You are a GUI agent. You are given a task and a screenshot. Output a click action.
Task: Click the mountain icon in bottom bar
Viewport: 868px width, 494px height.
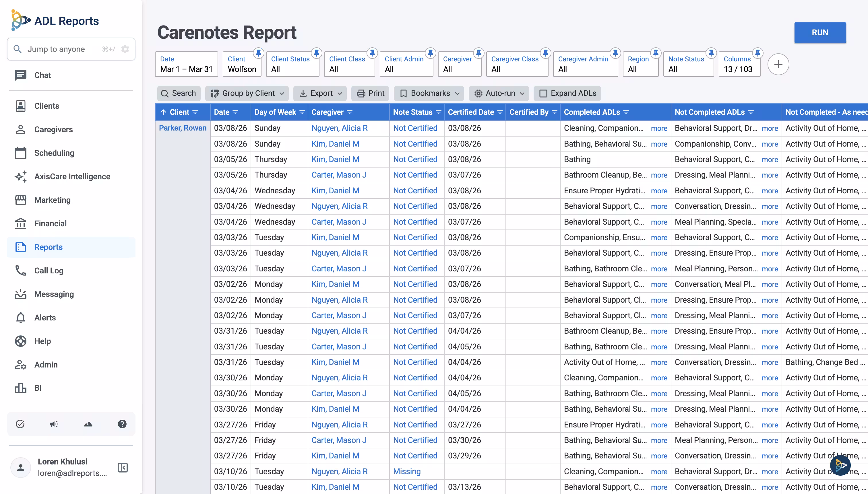click(x=88, y=424)
